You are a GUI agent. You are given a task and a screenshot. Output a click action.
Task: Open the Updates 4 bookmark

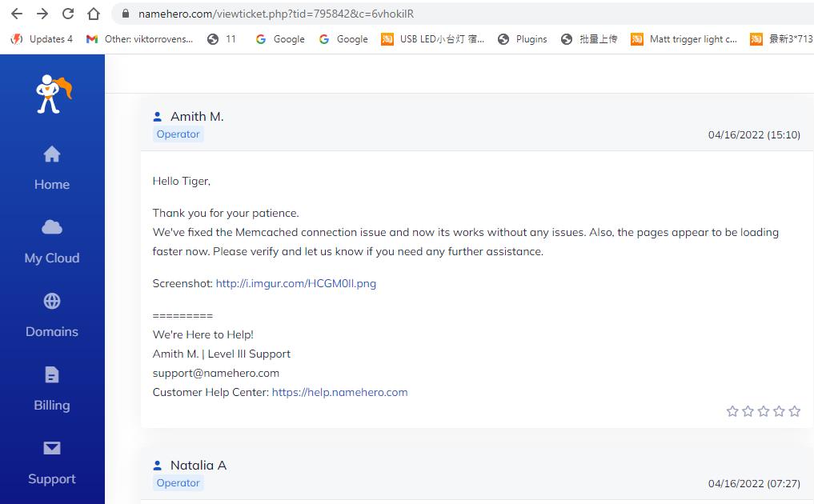[x=42, y=38]
